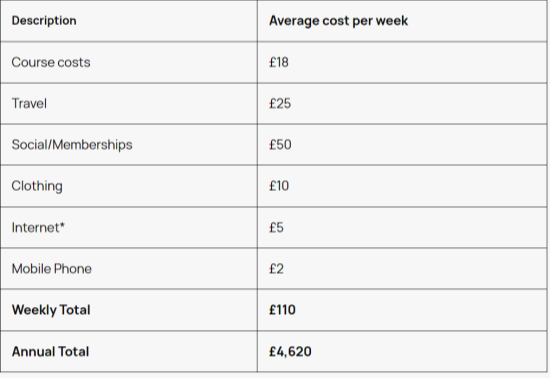550x378 pixels.
Task: Click the Clothing row label
Action: pos(37,186)
